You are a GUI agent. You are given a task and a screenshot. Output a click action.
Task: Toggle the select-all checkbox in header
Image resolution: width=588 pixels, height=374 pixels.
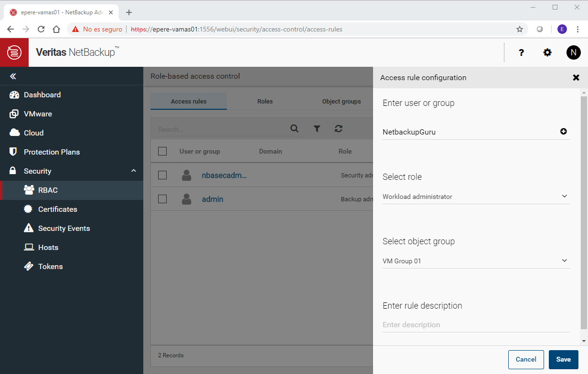click(162, 151)
